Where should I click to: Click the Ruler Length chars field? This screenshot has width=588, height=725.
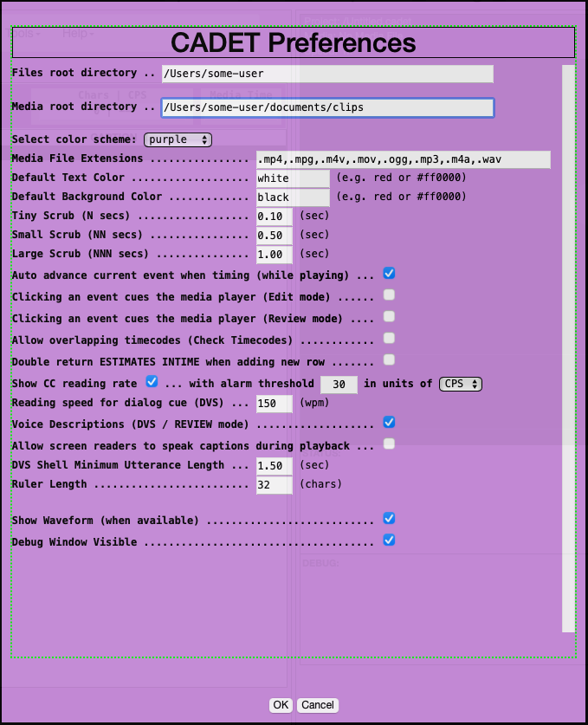tap(275, 485)
